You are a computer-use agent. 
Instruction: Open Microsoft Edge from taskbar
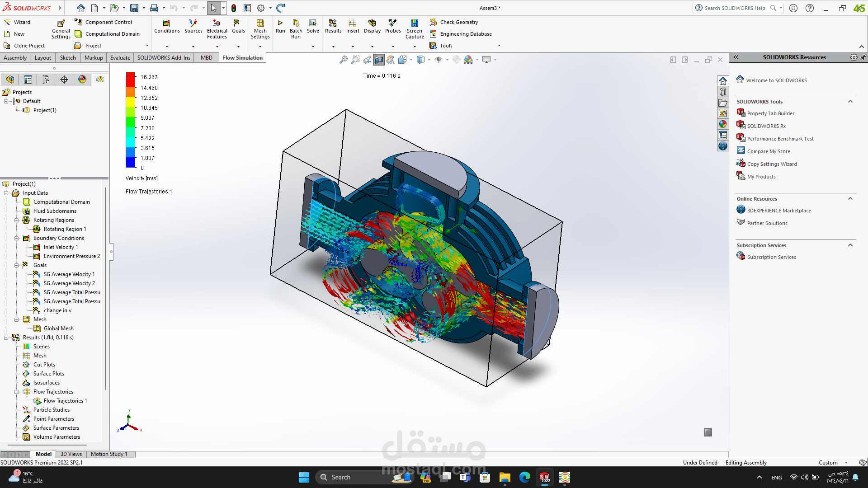pos(525,477)
